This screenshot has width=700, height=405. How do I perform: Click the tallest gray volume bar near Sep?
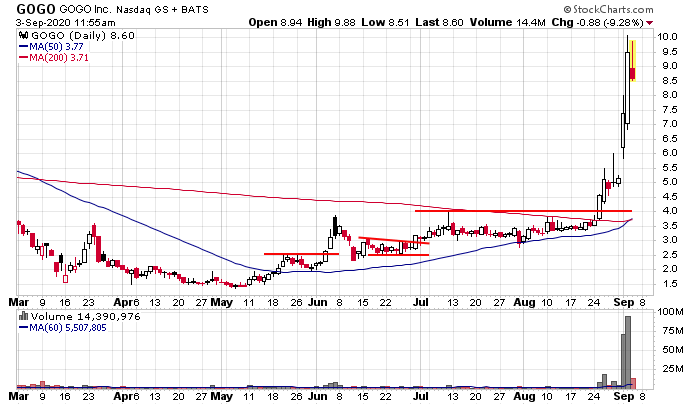coord(628,352)
